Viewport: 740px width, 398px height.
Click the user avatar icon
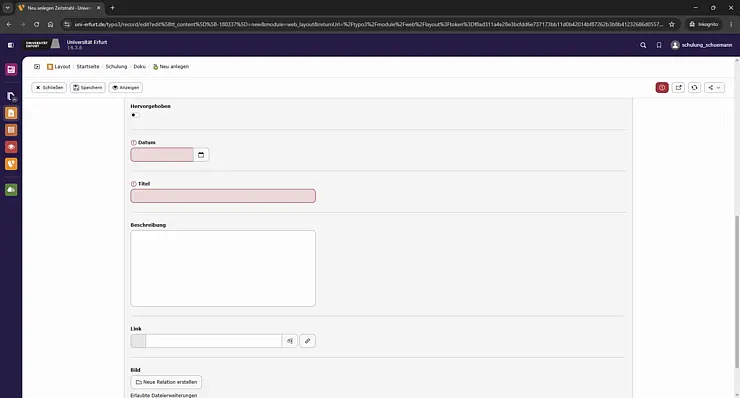pyautogui.click(x=675, y=45)
